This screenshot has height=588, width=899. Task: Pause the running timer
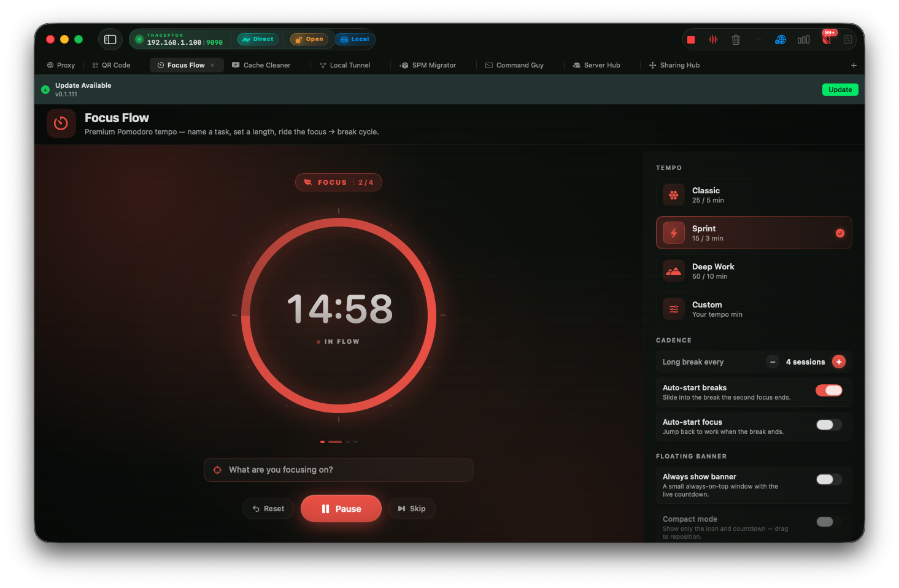(341, 509)
